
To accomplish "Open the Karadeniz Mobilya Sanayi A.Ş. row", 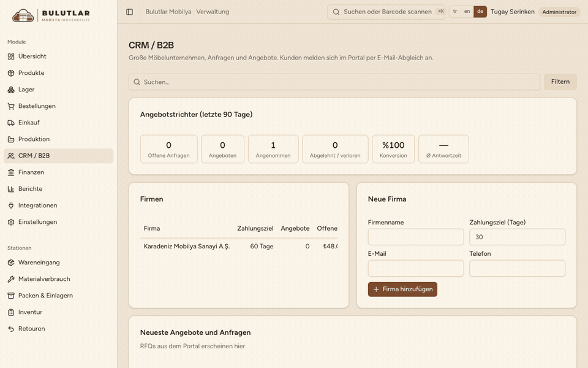I will pyautogui.click(x=239, y=247).
